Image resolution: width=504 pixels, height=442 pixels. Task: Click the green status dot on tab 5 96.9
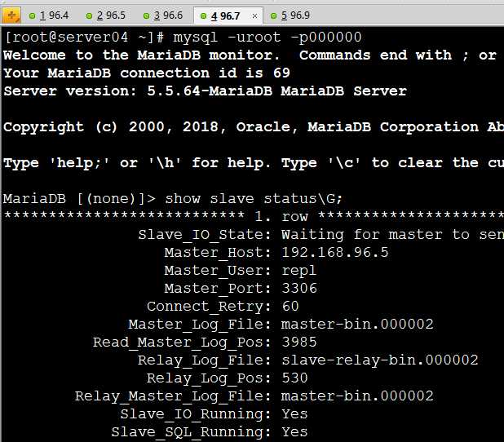[273, 15]
